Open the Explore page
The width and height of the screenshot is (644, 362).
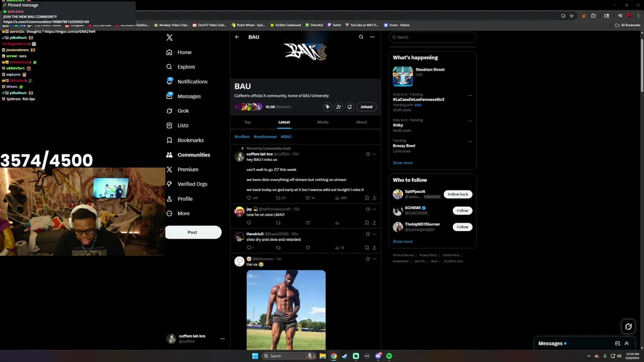tap(181, 67)
